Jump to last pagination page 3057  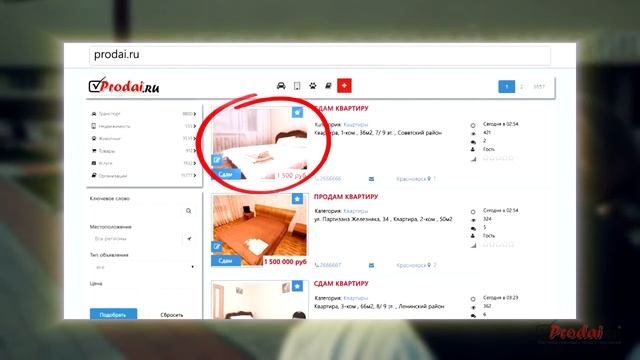[539, 87]
